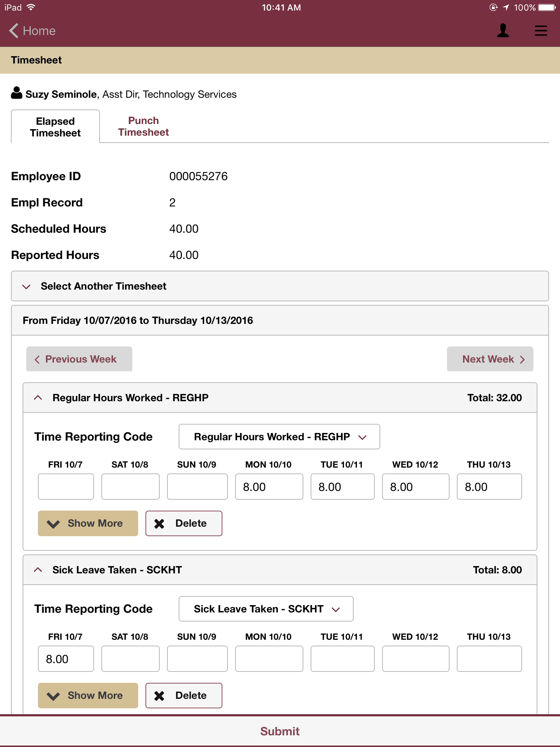Click the Total: 32.00 label
The image size is (560, 747).
point(494,398)
